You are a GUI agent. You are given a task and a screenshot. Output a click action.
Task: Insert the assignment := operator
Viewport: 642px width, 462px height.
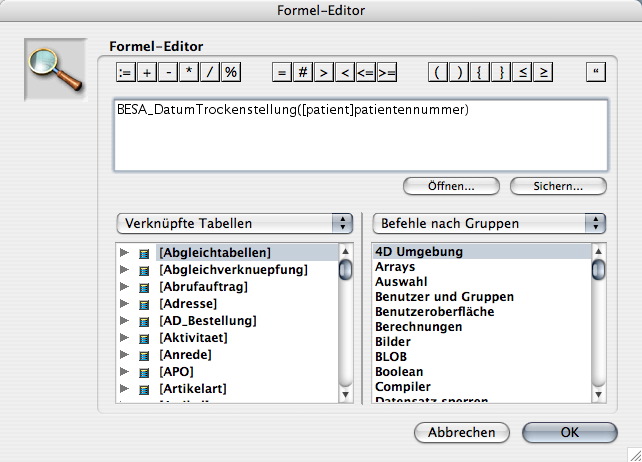pos(125,72)
